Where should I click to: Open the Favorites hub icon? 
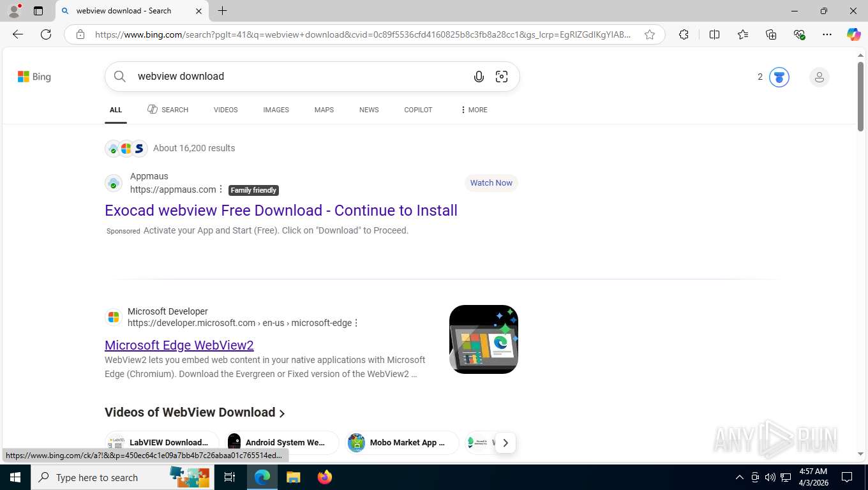pos(743,34)
